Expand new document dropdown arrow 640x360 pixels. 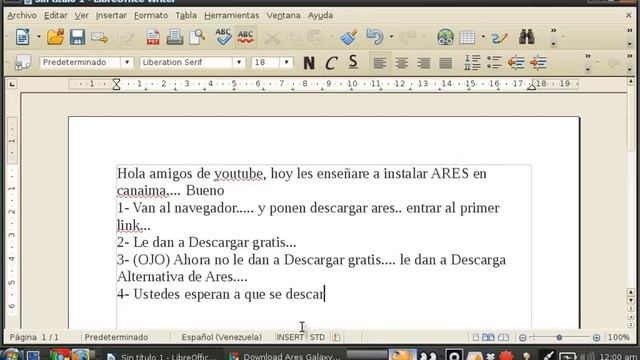click(x=39, y=37)
